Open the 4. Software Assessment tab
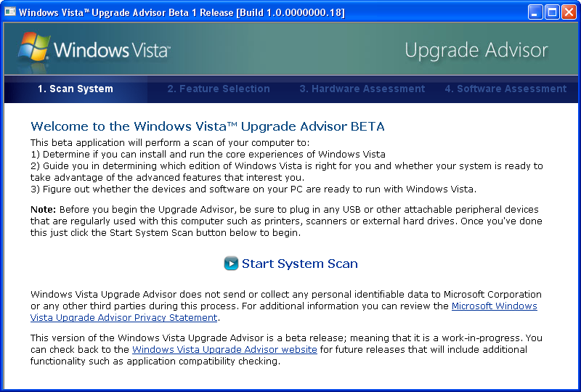The image size is (581, 392). click(505, 89)
